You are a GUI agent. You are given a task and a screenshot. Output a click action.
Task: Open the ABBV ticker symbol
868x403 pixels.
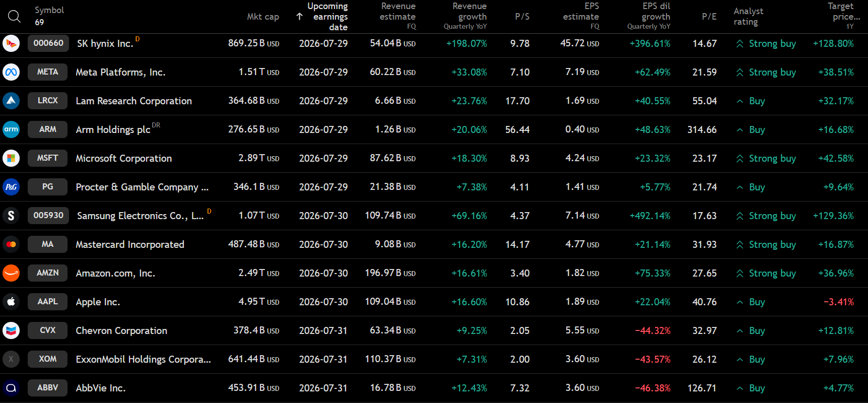pyautogui.click(x=47, y=388)
